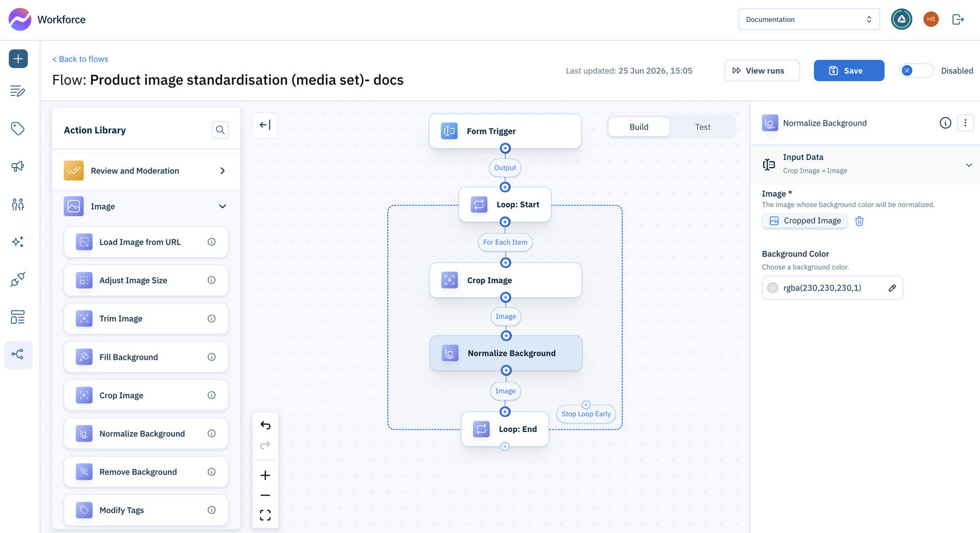The height and width of the screenshot is (533, 980).
Task: Search the Action Library
Action: click(220, 130)
